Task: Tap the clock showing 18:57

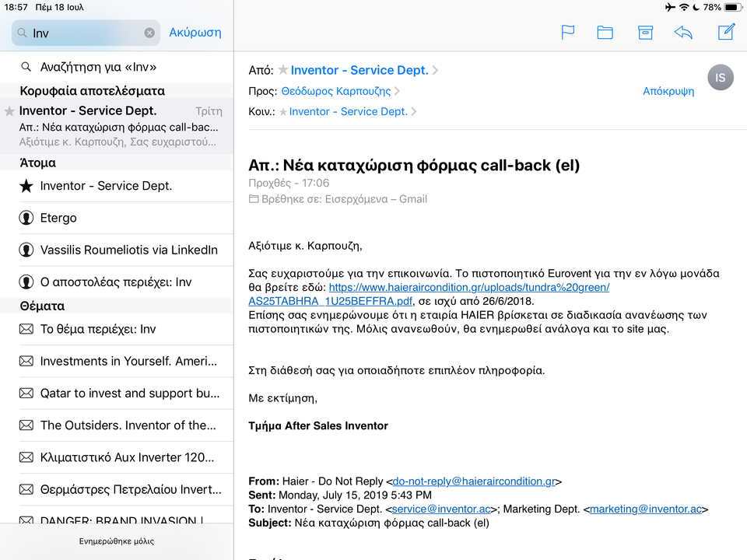Action: click(x=16, y=7)
